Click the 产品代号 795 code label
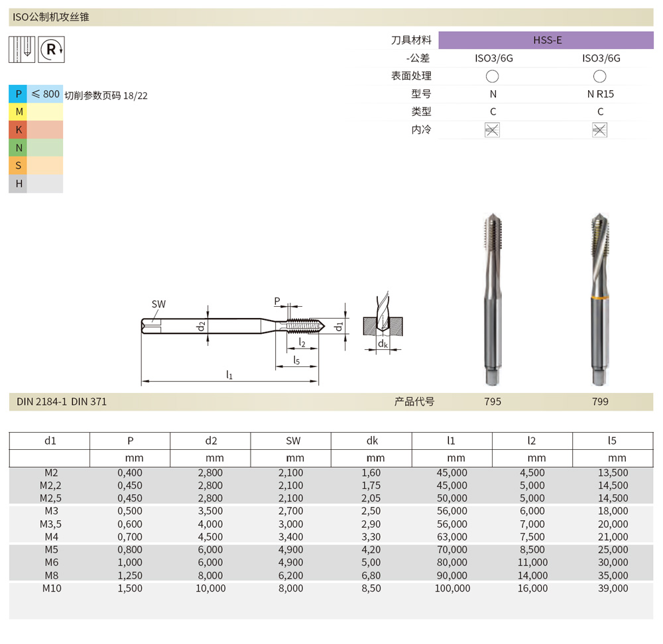The width and height of the screenshot is (663, 644). click(492, 401)
